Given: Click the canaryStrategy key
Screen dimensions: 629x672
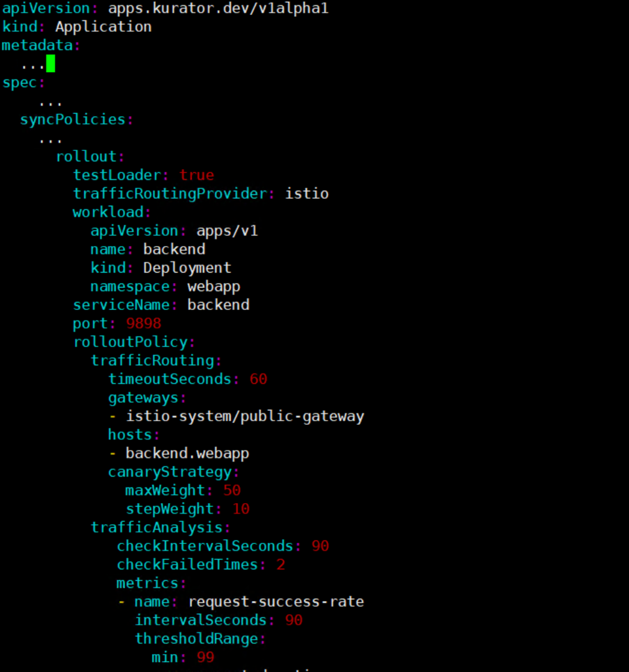Looking at the screenshot, I should tap(170, 471).
